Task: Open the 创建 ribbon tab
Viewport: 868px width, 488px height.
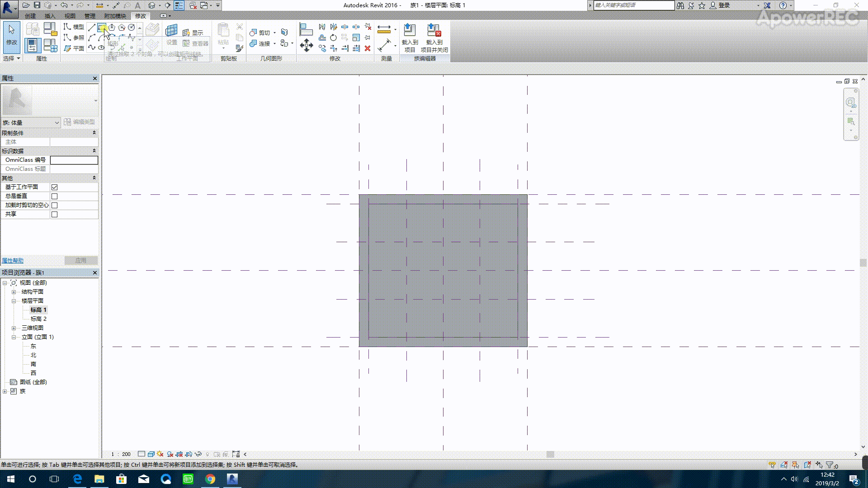Action: (30, 16)
